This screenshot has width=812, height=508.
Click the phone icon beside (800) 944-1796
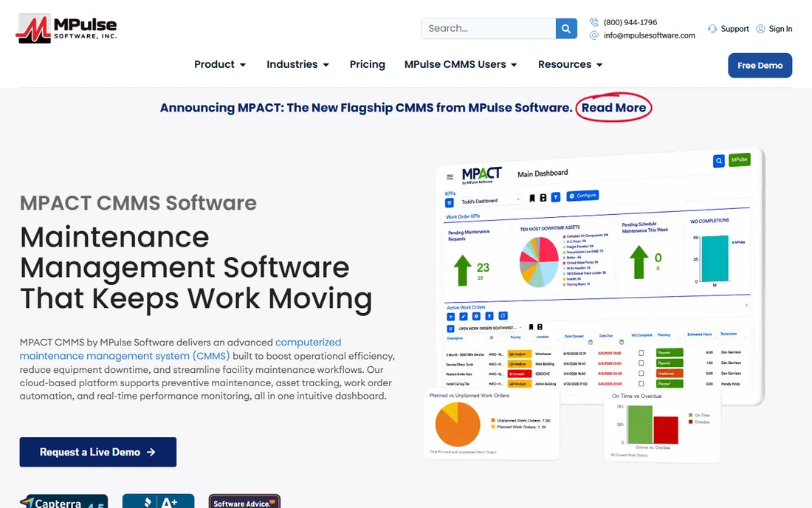(594, 22)
